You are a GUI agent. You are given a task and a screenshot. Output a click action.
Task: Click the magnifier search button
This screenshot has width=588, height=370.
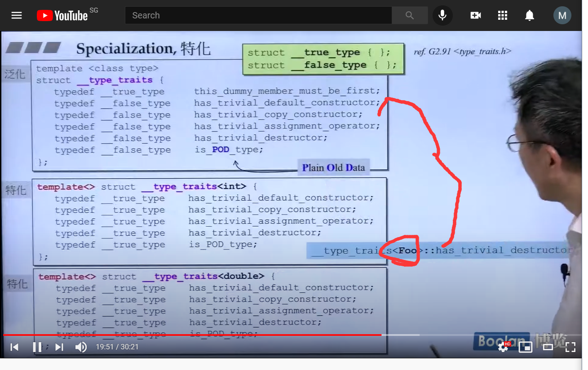pos(410,15)
